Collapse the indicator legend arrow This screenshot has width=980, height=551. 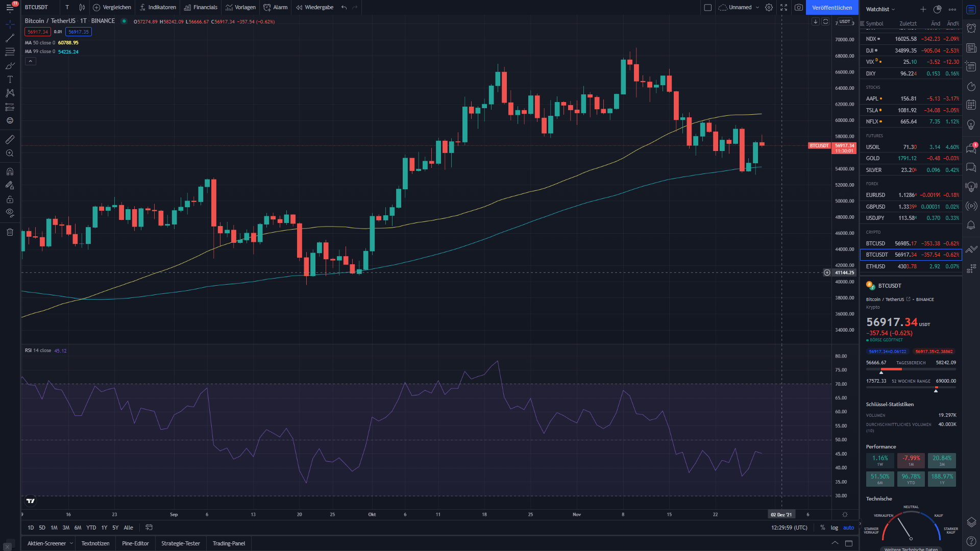tap(31, 61)
